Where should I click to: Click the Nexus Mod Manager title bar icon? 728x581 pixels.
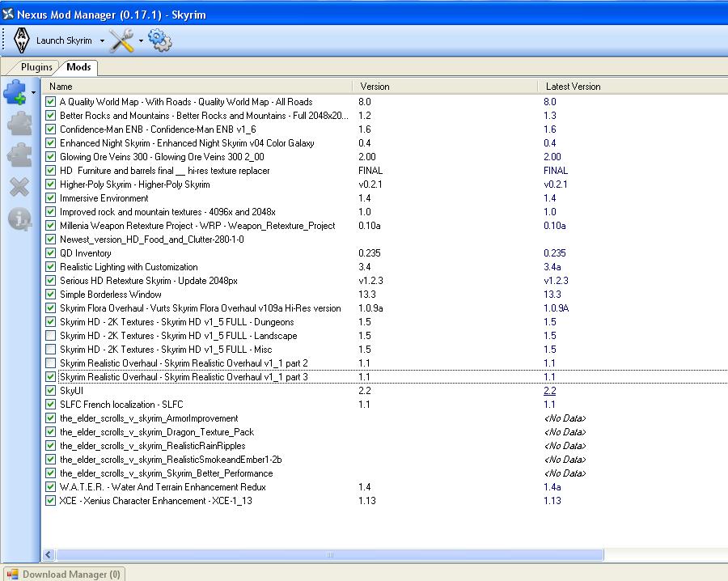coord(8,15)
